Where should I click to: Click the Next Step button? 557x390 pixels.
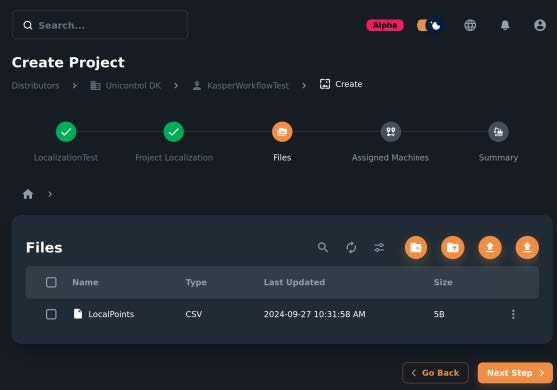coord(515,373)
